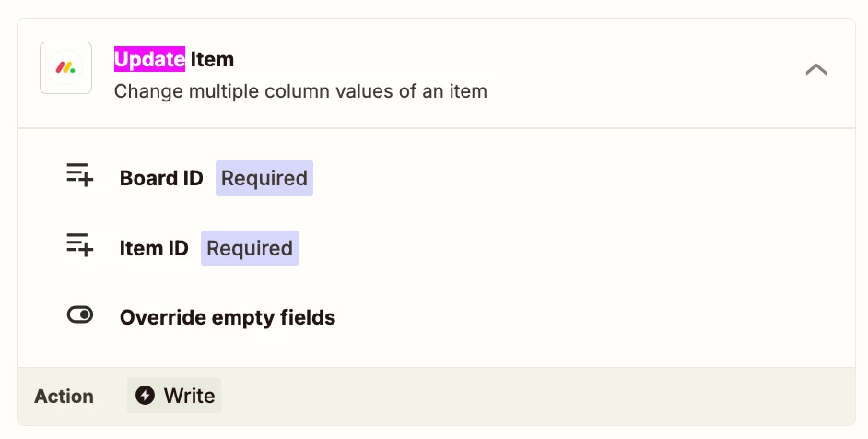Click the Required badge beside Board ID
Image resolution: width=868 pixels, height=439 pixels.
coord(264,178)
